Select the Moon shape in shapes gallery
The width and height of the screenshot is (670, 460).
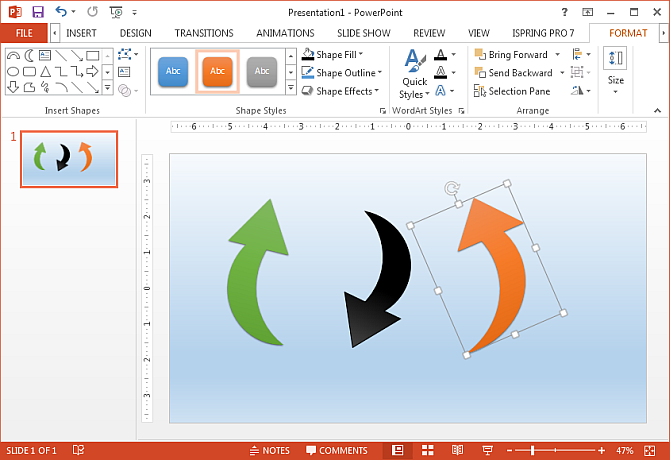(x=29, y=56)
